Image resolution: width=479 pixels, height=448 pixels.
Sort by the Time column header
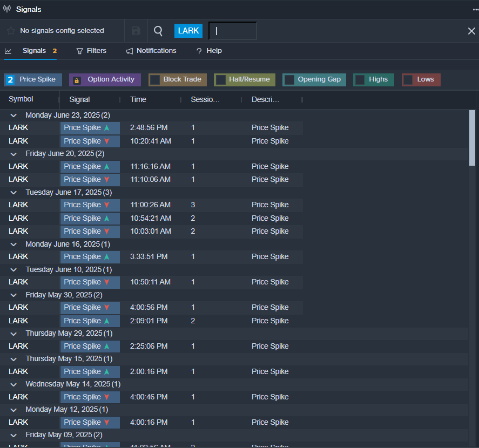(138, 99)
